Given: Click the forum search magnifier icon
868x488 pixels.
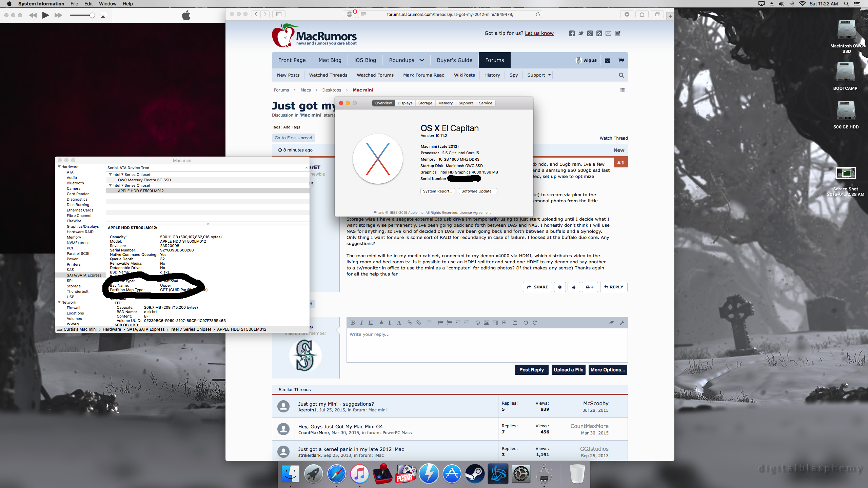Looking at the screenshot, I should coord(621,75).
